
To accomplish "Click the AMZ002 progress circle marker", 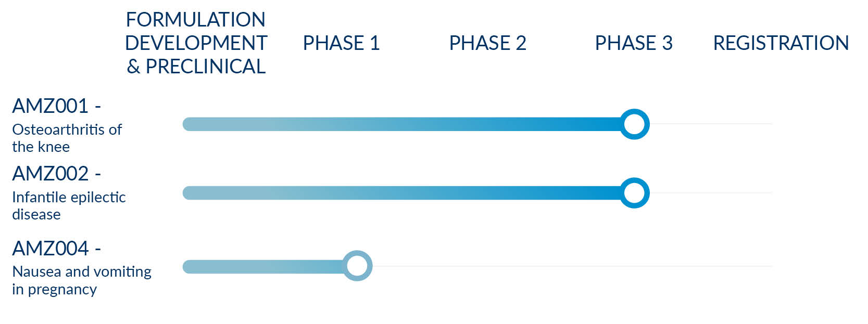I will point(634,193).
